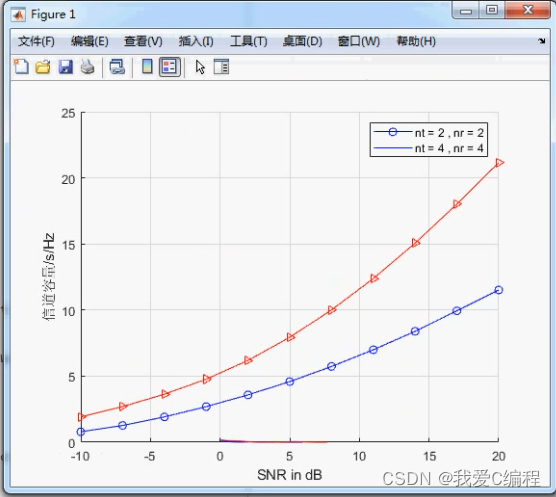Open the 帮助(H) menu
Image resolution: width=556 pixels, height=497 pixels.
pos(416,41)
